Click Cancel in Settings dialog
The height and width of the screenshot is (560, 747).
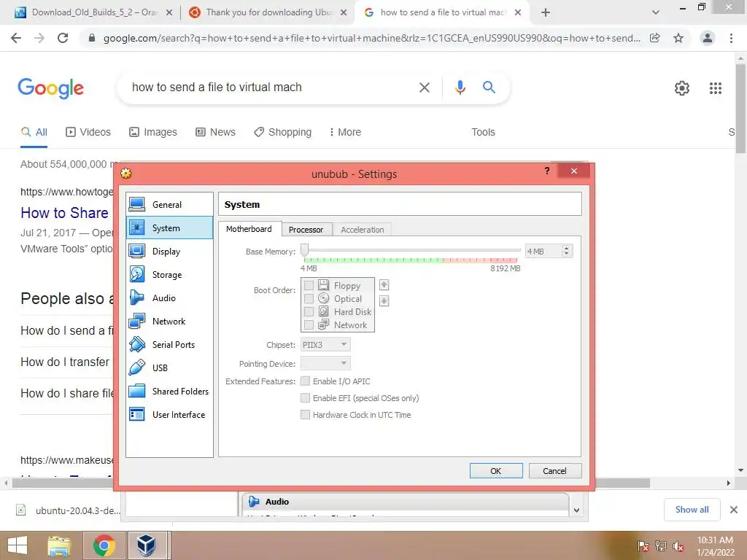(x=555, y=470)
